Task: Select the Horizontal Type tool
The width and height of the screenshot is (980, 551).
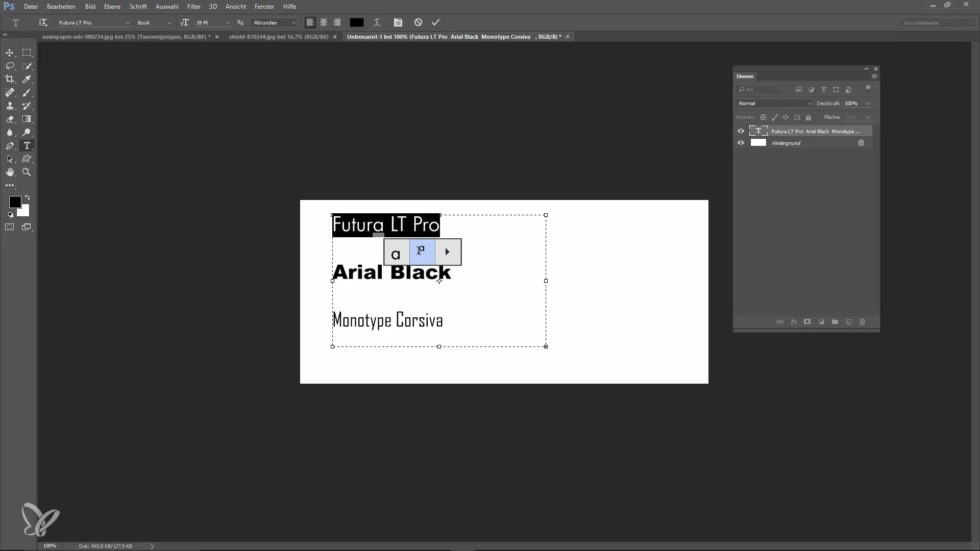Action: point(27,145)
